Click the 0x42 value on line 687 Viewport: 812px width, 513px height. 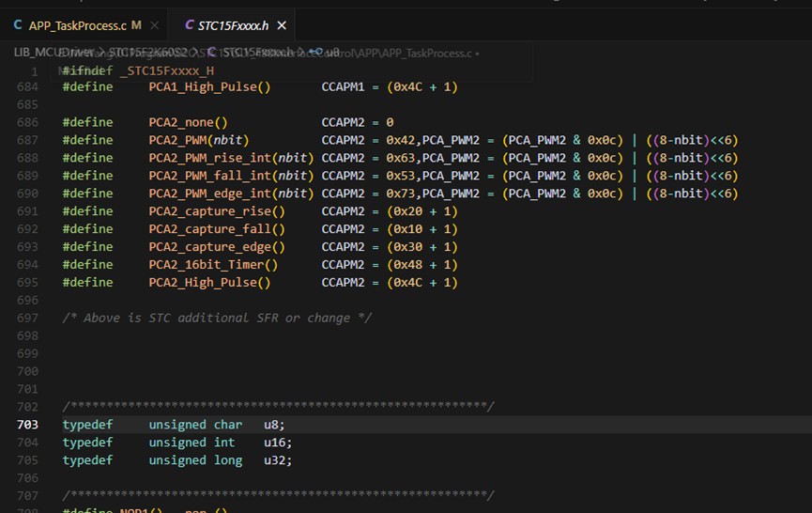(x=400, y=140)
